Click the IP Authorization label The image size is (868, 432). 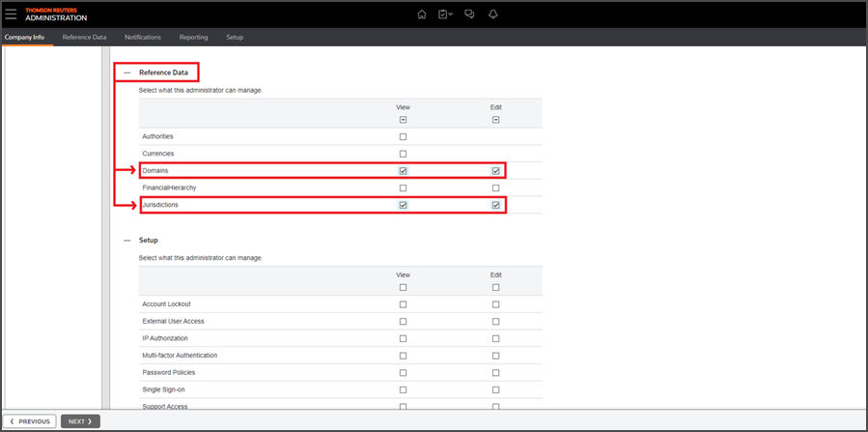tap(165, 338)
